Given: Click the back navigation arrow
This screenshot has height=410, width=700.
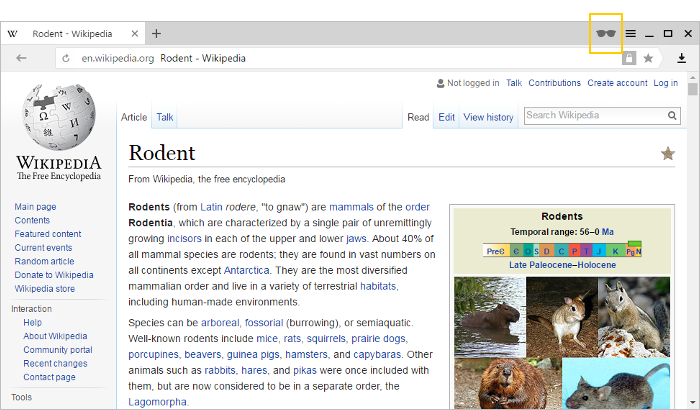Looking at the screenshot, I should point(21,58).
